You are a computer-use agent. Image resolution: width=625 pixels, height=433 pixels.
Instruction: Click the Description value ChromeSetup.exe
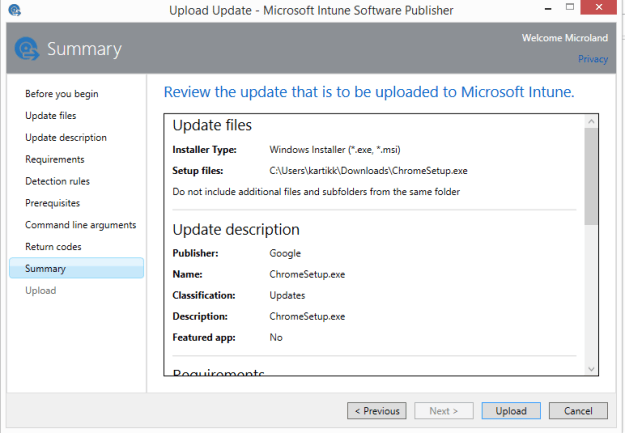click(307, 317)
